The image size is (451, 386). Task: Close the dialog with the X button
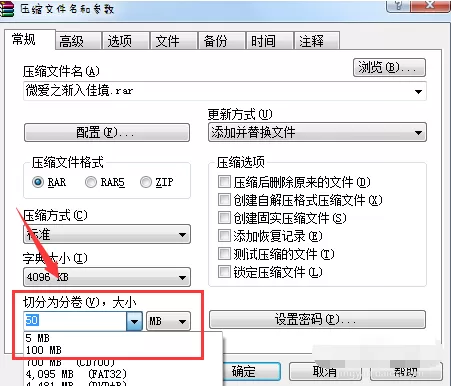pyautogui.click(x=430, y=5)
